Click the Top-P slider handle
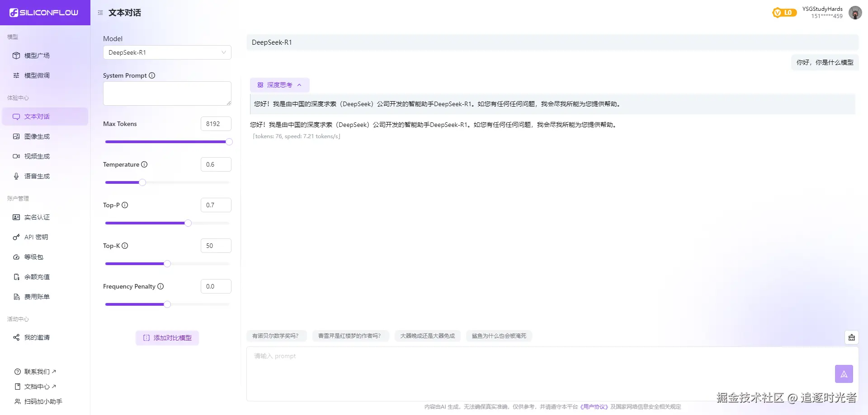Image resolution: width=868 pixels, height=415 pixels. pos(188,223)
